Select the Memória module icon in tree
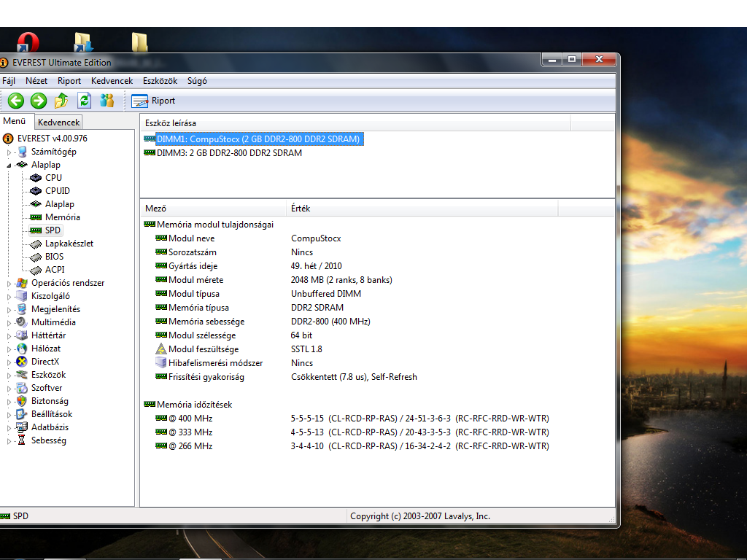The image size is (747, 560). tap(36, 217)
